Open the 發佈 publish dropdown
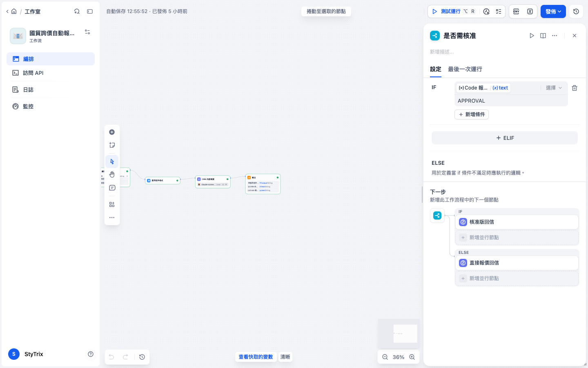 (x=553, y=11)
